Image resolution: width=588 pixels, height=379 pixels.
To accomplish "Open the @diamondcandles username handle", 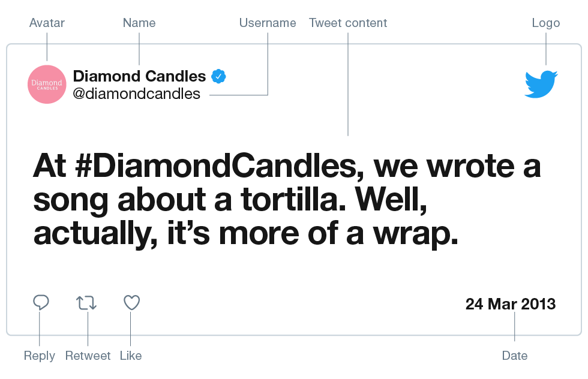I will pos(136,94).
